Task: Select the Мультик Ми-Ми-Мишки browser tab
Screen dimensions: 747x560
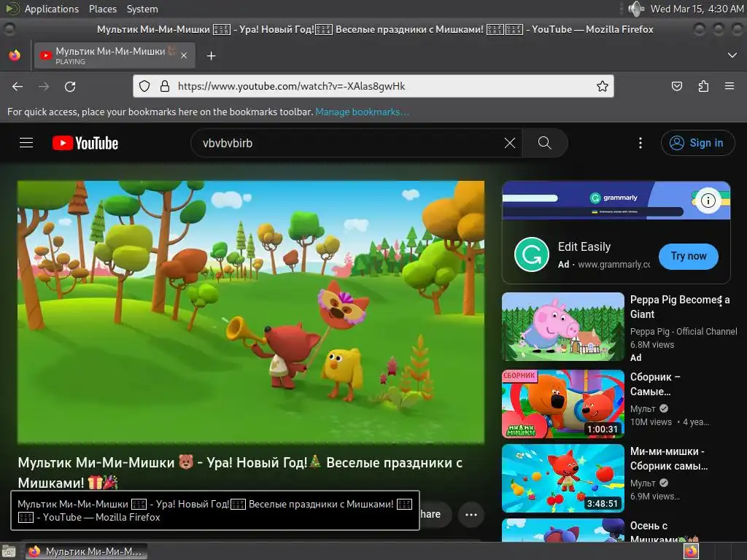Action: tap(114, 55)
